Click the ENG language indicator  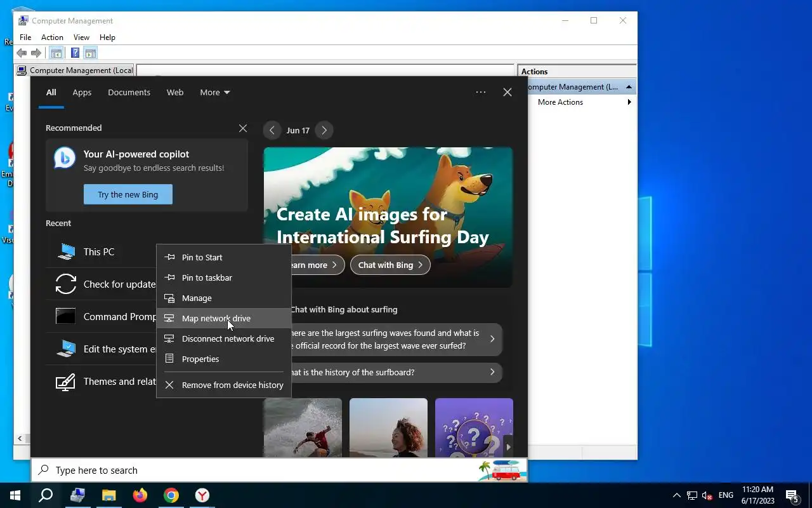pyautogui.click(x=726, y=495)
